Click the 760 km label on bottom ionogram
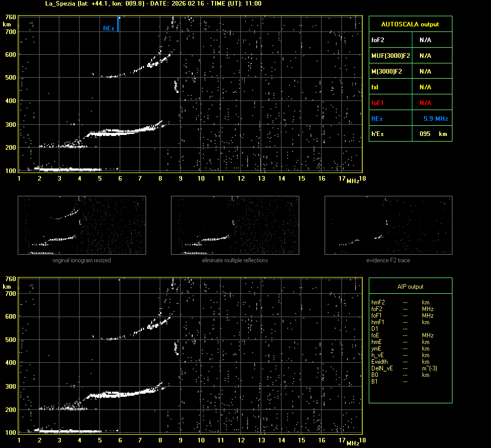491x448 pixels. click(x=10, y=279)
